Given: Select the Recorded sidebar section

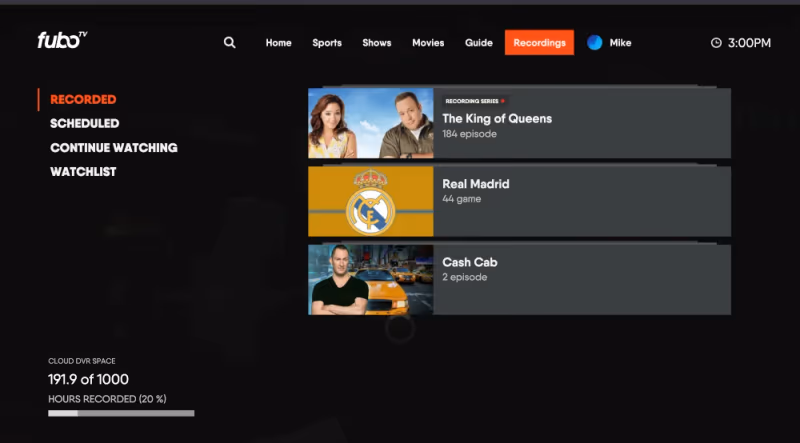Looking at the screenshot, I should click(x=83, y=100).
